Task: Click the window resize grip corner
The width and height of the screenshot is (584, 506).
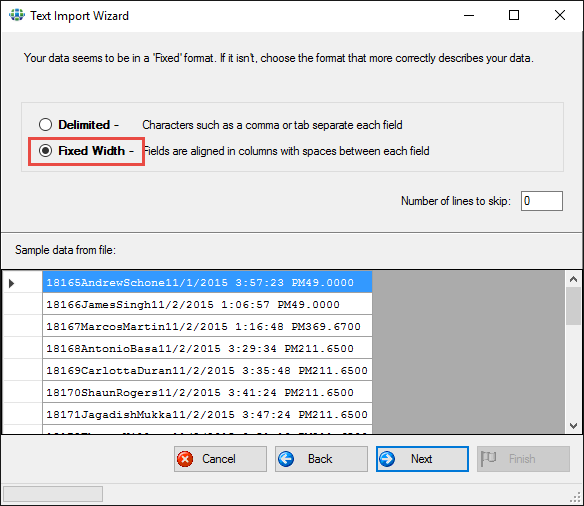Action: [576, 497]
